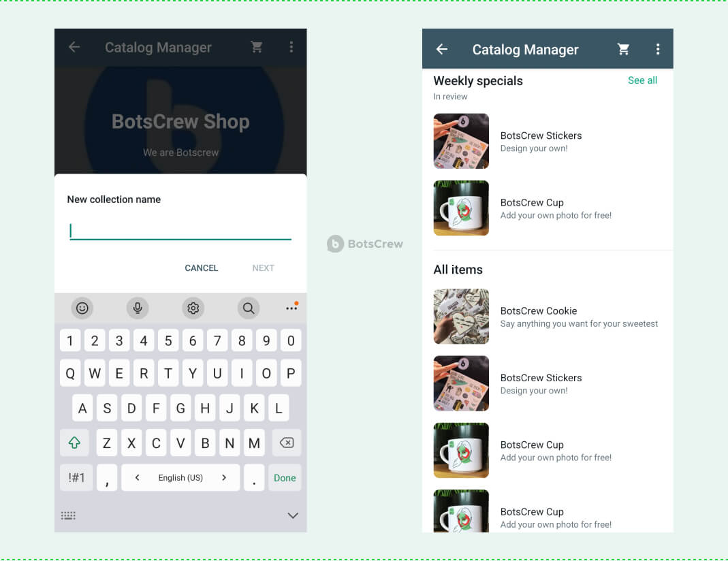Tap the B key
Viewport: 728px width, 561px height.
pos(205,443)
